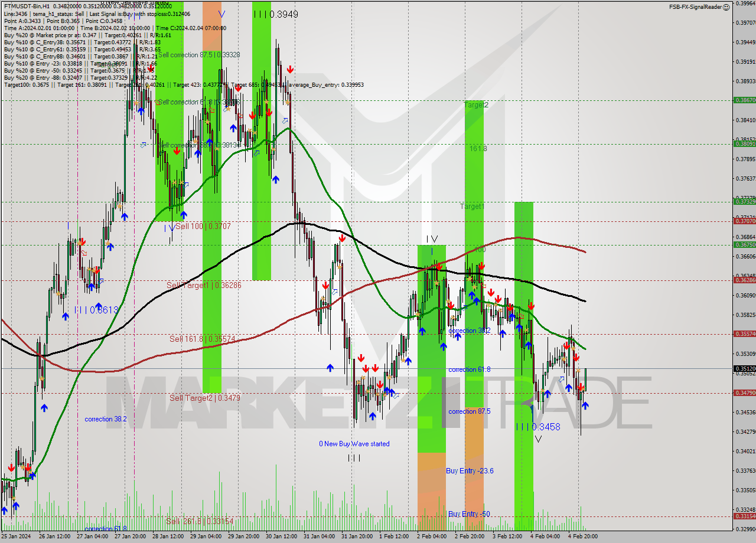The width and height of the screenshot is (756, 543).
Task: Click the 'Buy %10 @ Entry -23: 0.33818' line
Action: point(80,63)
